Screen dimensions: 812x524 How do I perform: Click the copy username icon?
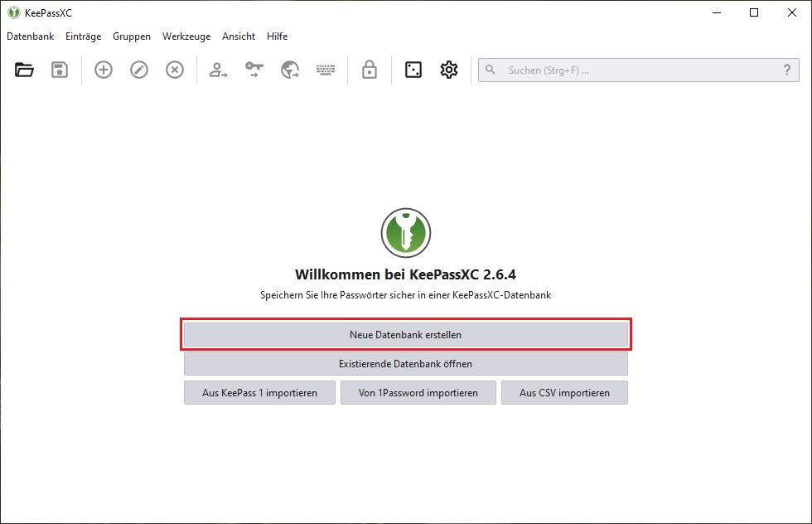click(218, 70)
